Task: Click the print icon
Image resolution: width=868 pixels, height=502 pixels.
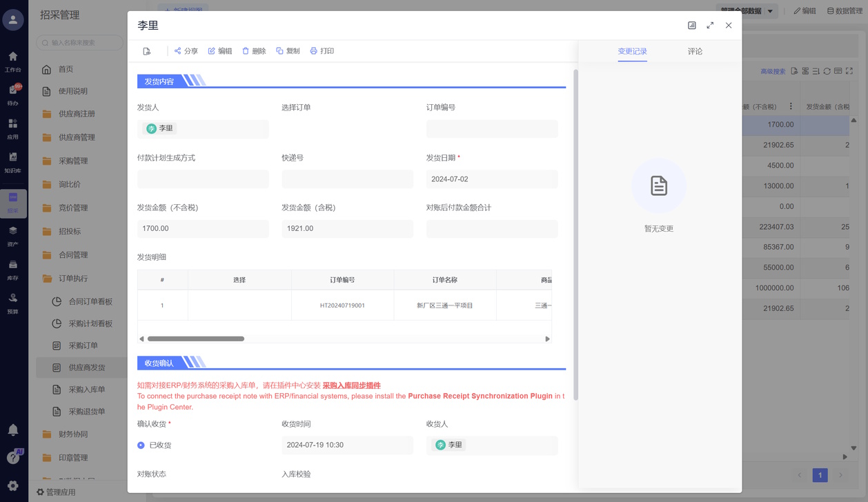Action: (x=314, y=51)
